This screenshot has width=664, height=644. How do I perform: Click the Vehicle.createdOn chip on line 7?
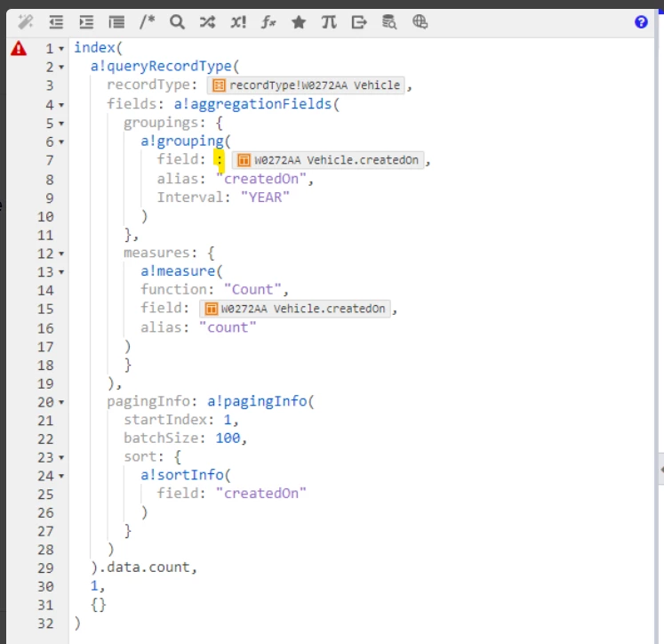328,160
